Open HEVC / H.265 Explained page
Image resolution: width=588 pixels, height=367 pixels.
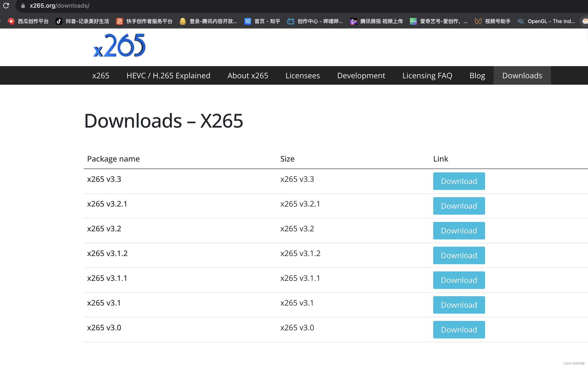(x=168, y=76)
